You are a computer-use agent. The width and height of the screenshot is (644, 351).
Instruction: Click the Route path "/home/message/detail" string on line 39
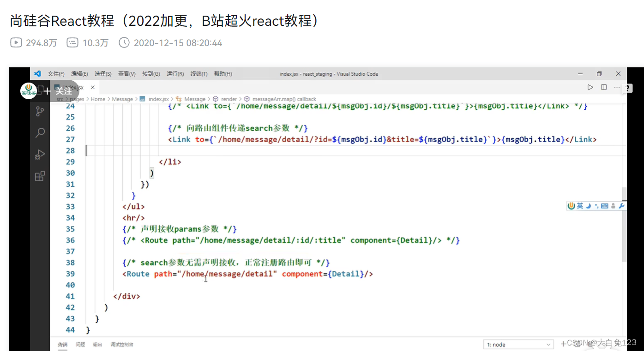(227, 274)
